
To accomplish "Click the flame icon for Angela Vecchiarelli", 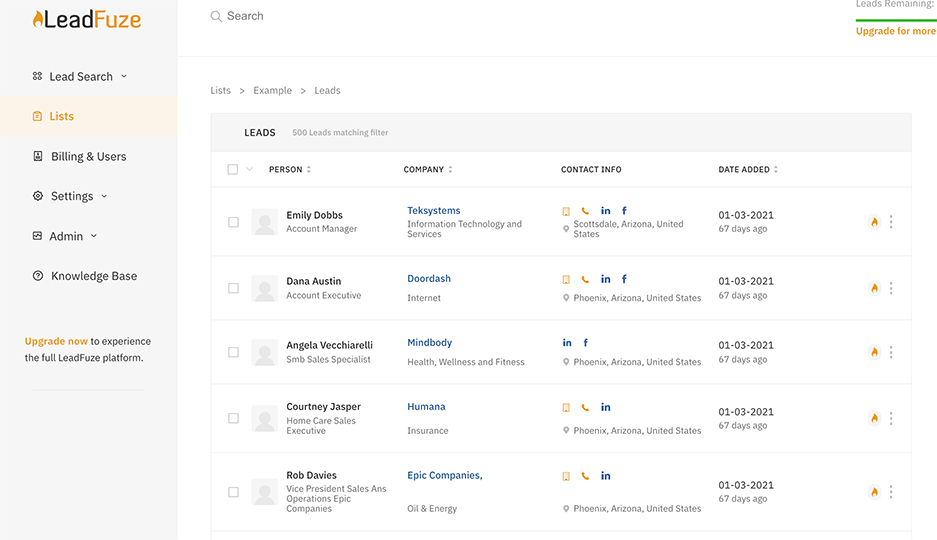I will click(874, 352).
